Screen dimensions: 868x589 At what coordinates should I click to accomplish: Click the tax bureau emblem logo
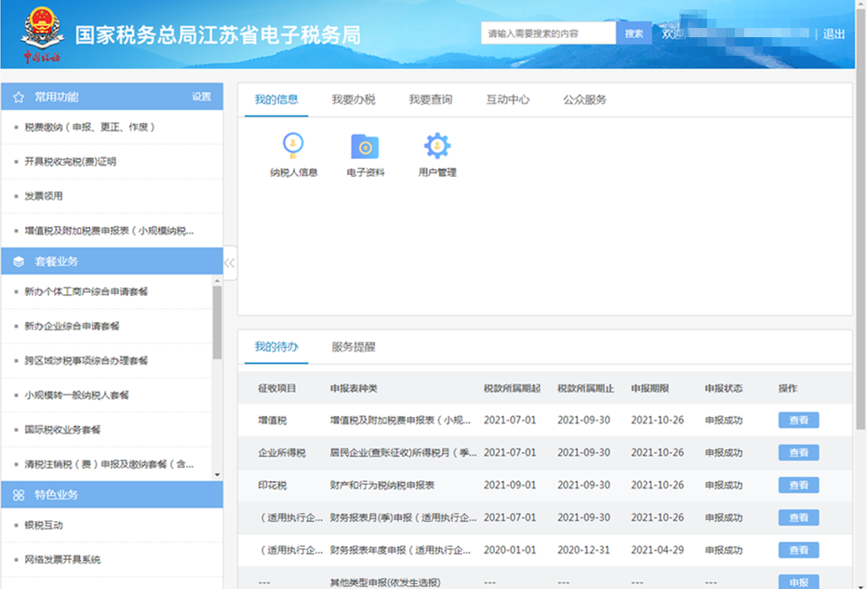pyautogui.click(x=42, y=34)
